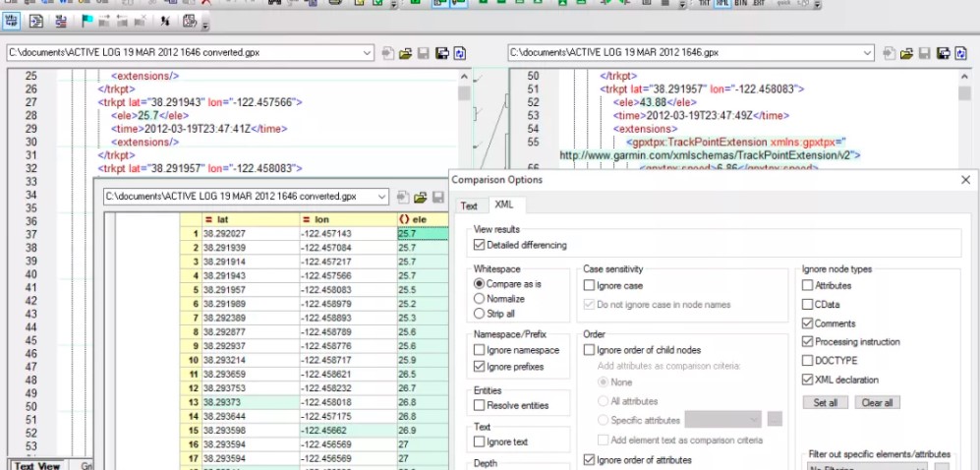Click the black arrows swap icon in toolbar
980x470 pixels.
point(165,22)
